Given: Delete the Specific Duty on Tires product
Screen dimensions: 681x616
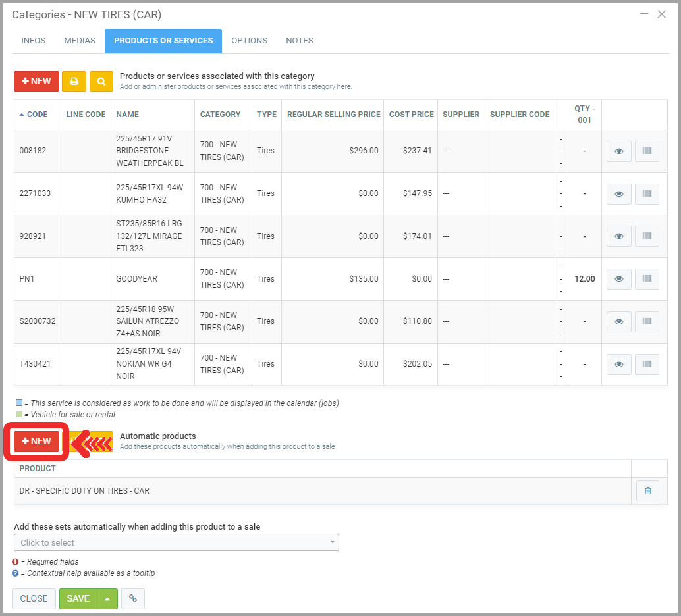Looking at the screenshot, I should [x=647, y=491].
